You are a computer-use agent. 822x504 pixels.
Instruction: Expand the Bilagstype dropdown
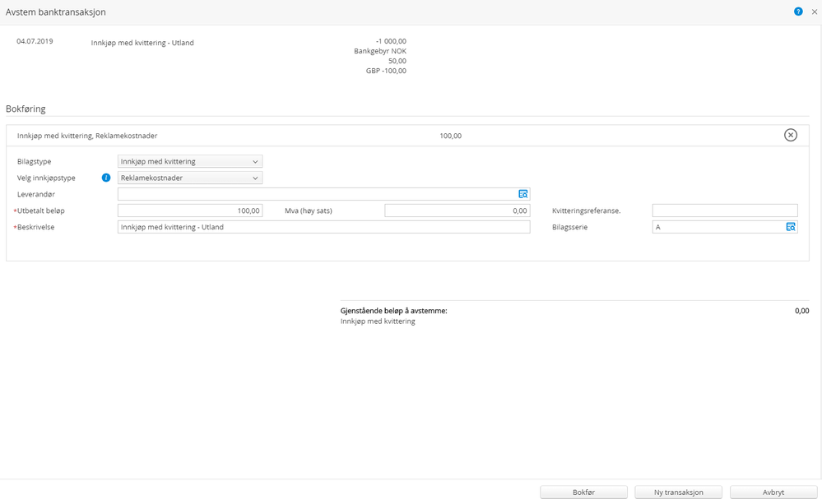(x=190, y=161)
